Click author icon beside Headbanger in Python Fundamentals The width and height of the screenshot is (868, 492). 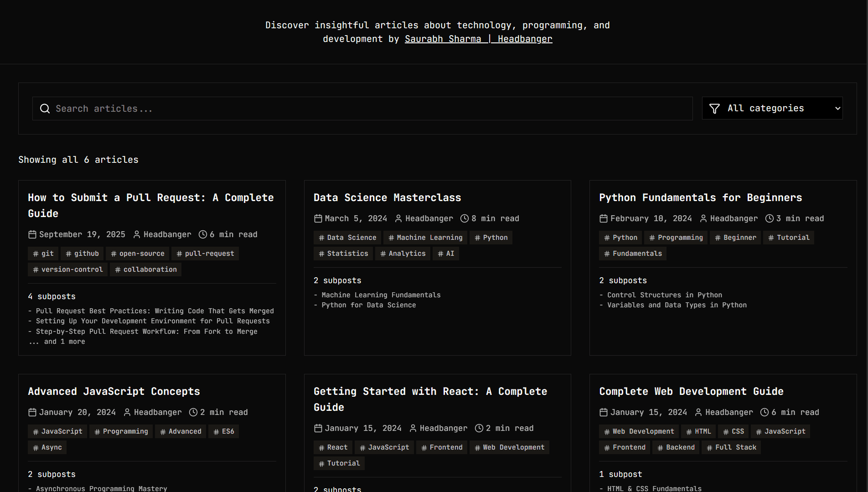(x=703, y=219)
